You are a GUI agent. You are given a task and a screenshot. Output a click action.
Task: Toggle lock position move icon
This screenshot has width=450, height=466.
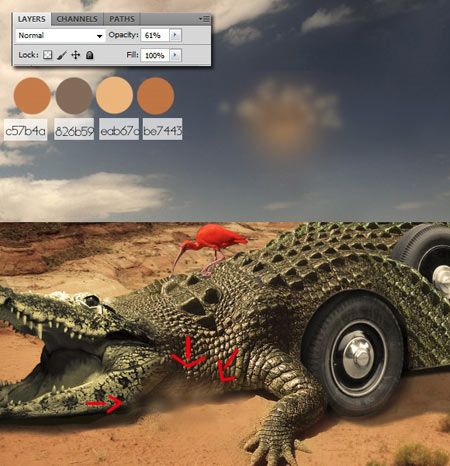click(x=76, y=55)
